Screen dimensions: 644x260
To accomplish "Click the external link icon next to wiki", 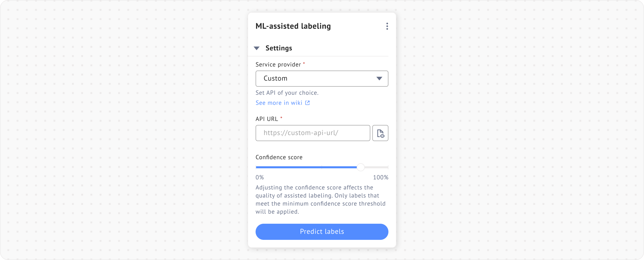I will (x=307, y=103).
